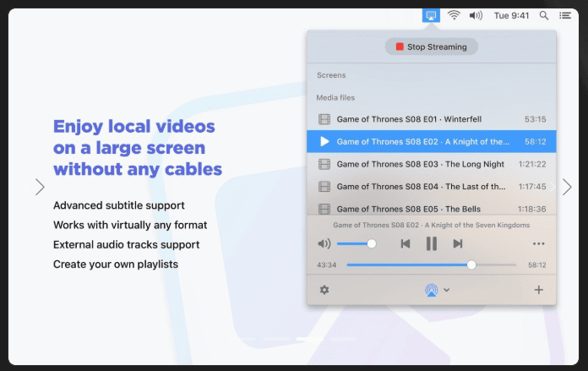Screen dimensions: 588x371
Task: Expand the device chevron next to AirPlay
Action: tap(447, 290)
